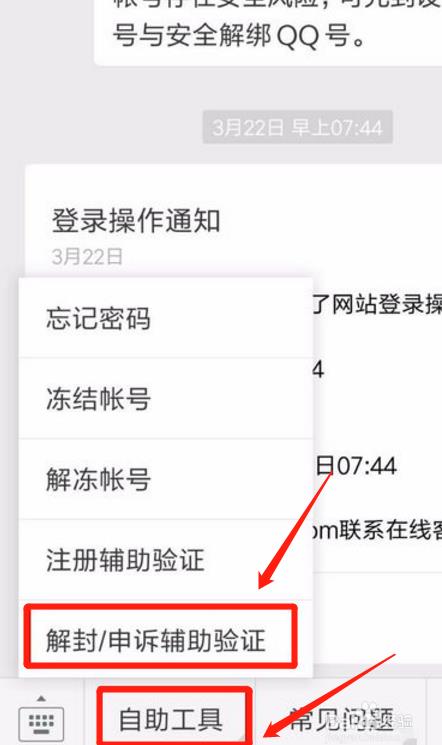Screen dimensions: 442x745
Task: Tap the single digit 4 line in card
Action: [x=318, y=370]
